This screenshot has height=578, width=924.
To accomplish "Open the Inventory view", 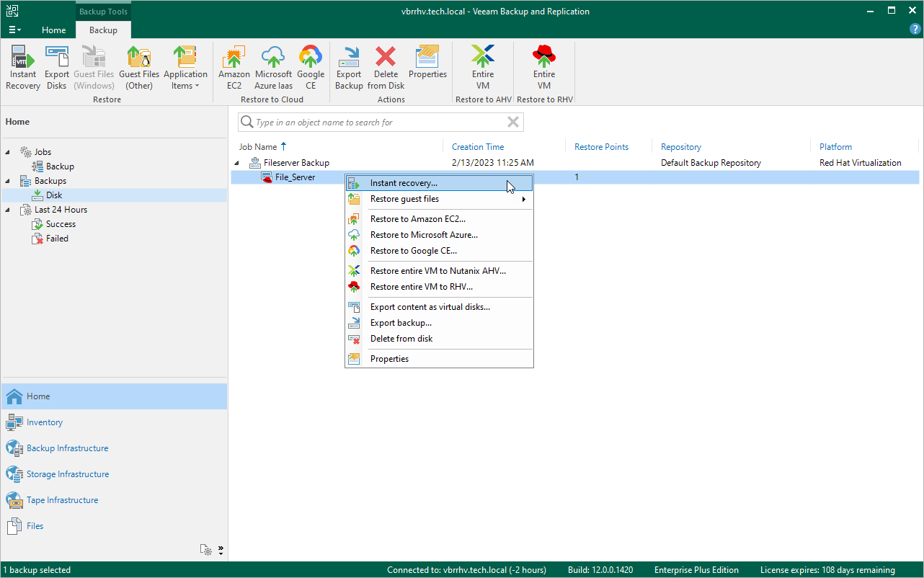I will (x=114, y=422).
